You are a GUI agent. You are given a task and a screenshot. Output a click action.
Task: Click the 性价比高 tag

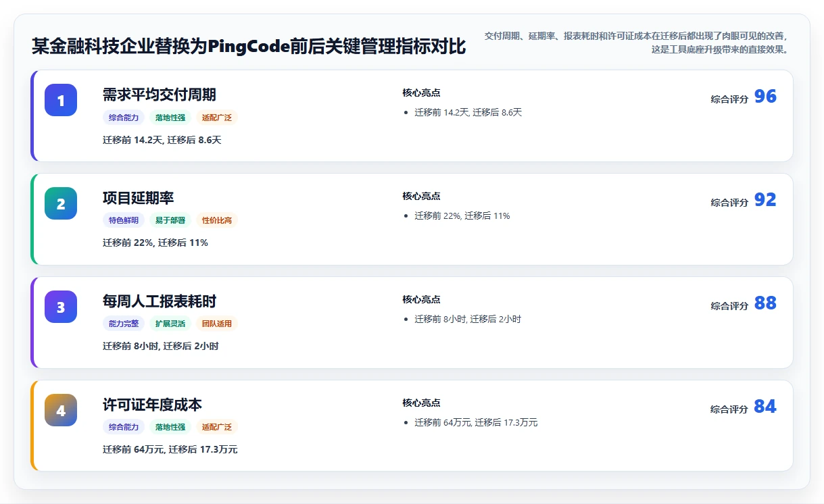tap(217, 220)
